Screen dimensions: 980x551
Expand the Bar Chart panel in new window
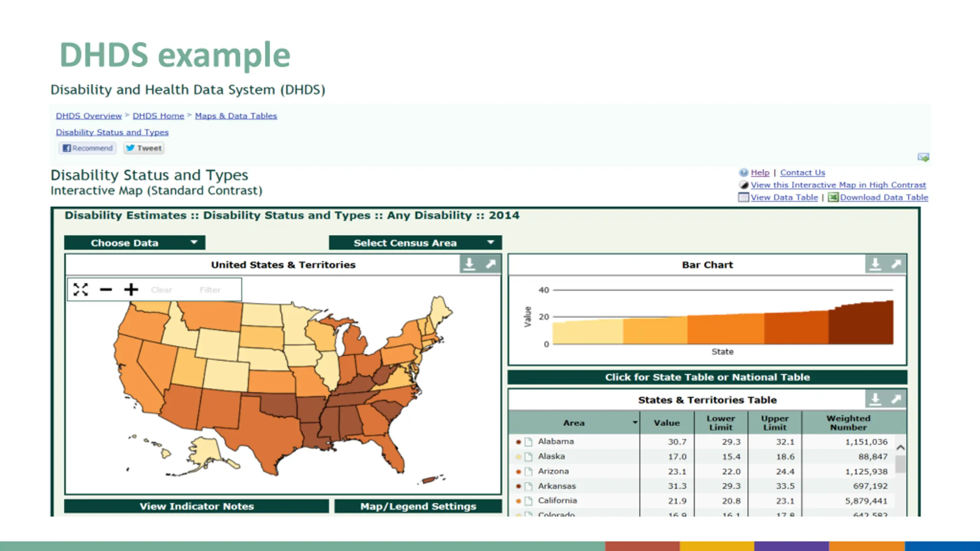click(x=896, y=264)
